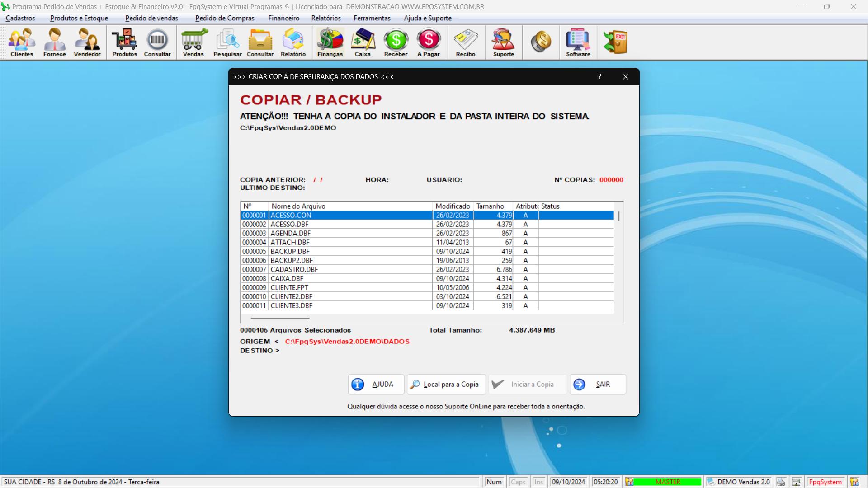The image size is (868, 488).
Task: Click the monitor icon in status bar
Action: (796, 482)
